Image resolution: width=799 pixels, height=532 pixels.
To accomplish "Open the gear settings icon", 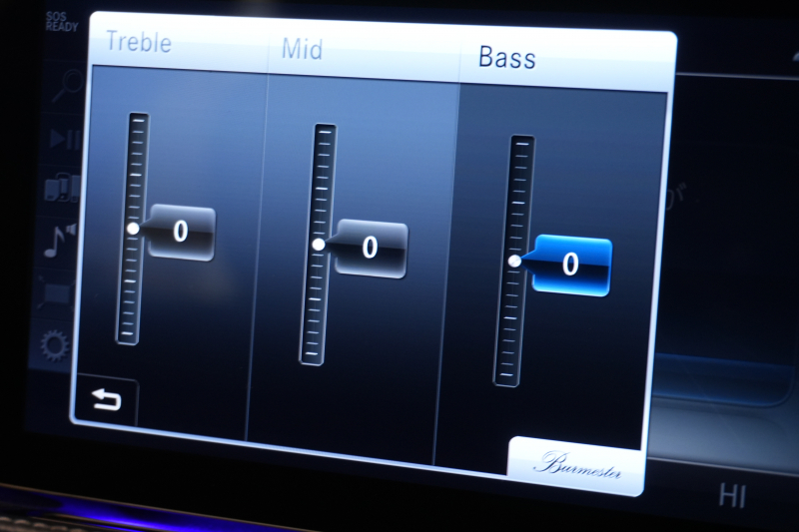I will tap(55, 346).
